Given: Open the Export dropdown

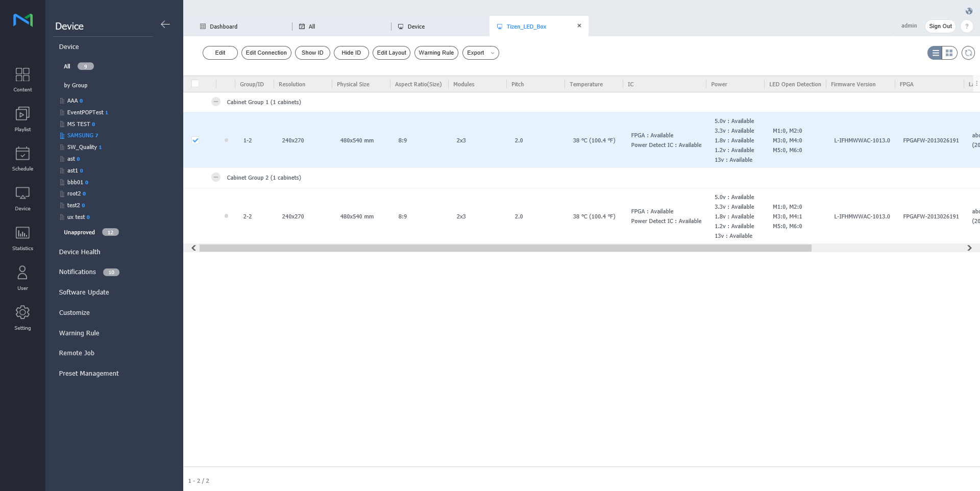Looking at the screenshot, I should (480, 53).
